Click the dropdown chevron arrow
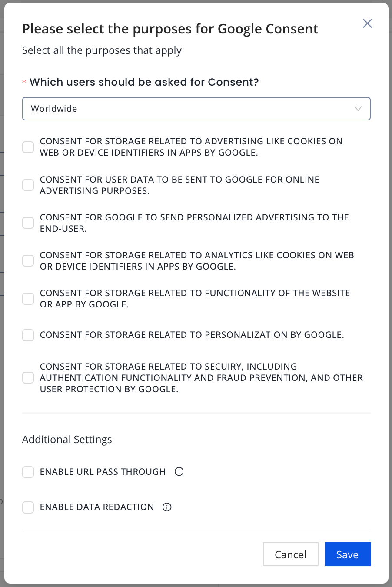This screenshot has height=587, width=392. tap(358, 109)
